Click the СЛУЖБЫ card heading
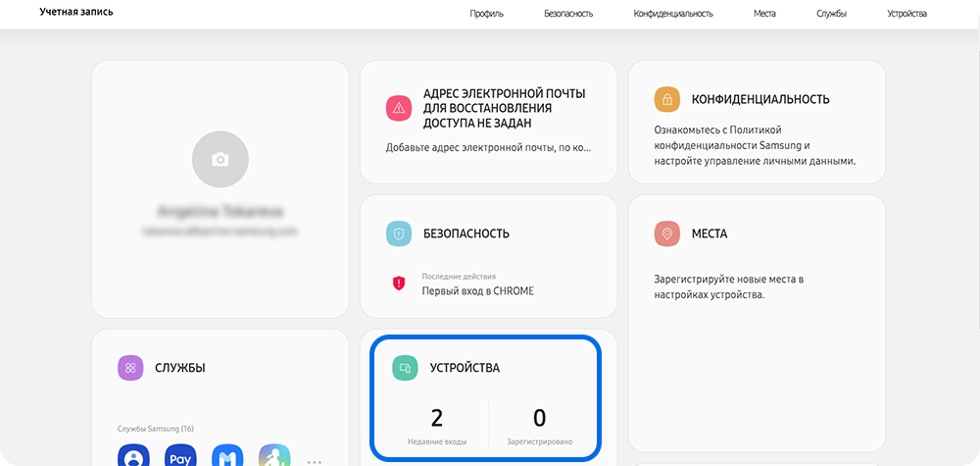 [180, 368]
